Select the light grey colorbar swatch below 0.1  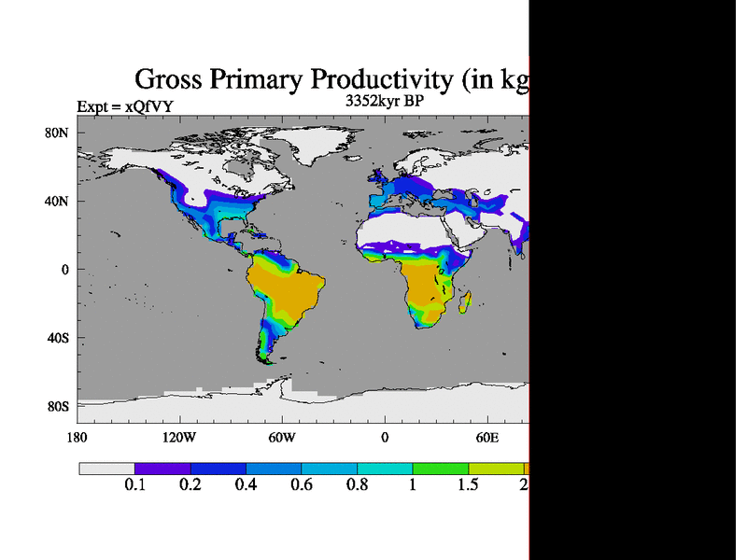tap(106, 469)
